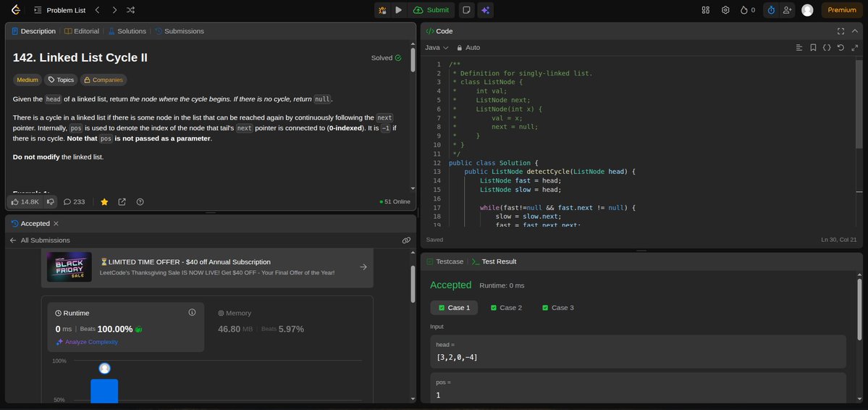Click the Ln 30, Col 21 status text
The image size is (868, 410).
(839, 240)
